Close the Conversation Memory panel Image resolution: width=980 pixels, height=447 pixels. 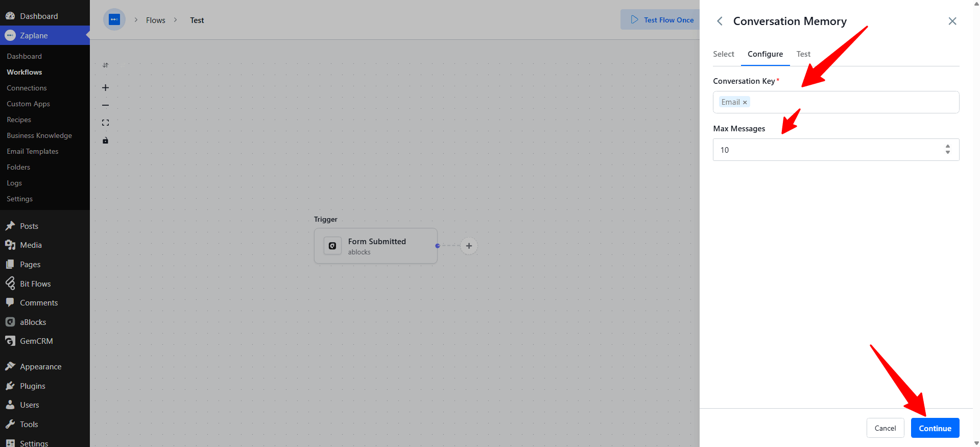click(952, 21)
